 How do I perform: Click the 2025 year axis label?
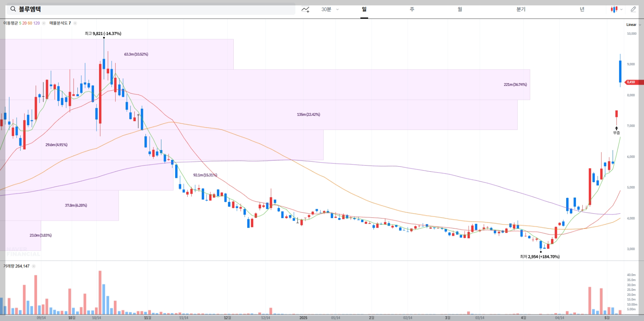click(x=303, y=318)
